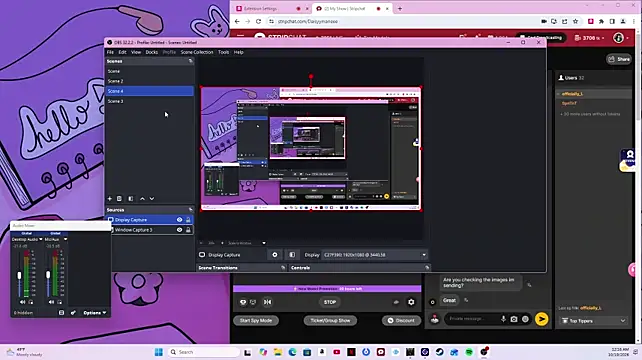Open scene filters icon in Scenes toolbar
Screen dimensions: 642x360
coord(131,199)
